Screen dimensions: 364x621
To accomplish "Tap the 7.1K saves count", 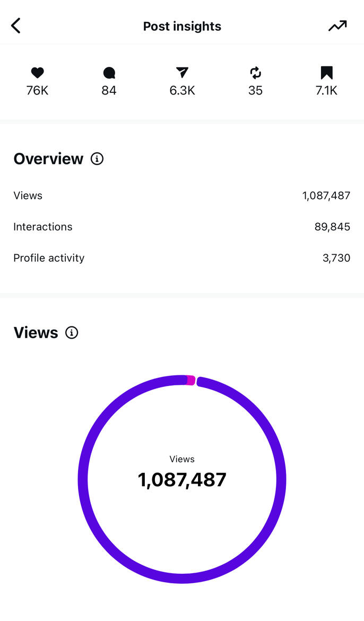I will 326,91.
